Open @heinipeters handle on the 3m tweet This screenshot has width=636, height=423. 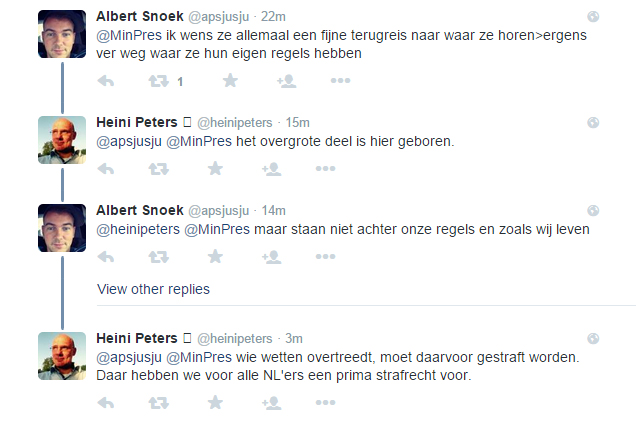coord(235,339)
